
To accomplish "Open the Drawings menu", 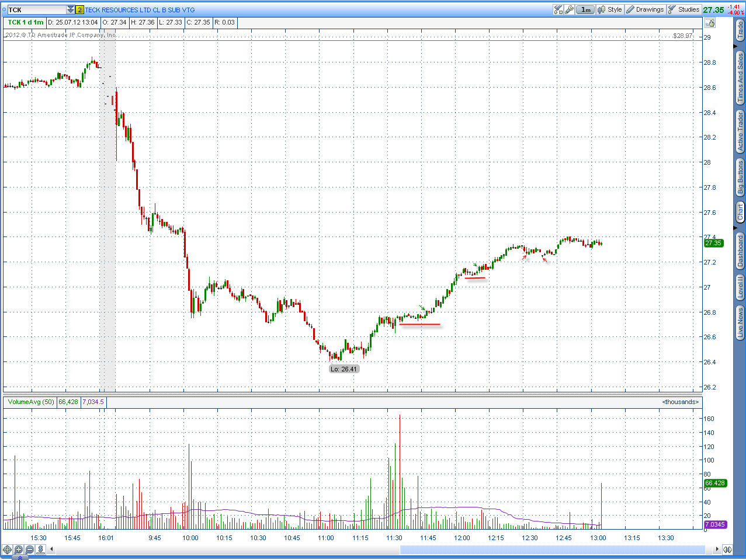I will click(x=645, y=9).
